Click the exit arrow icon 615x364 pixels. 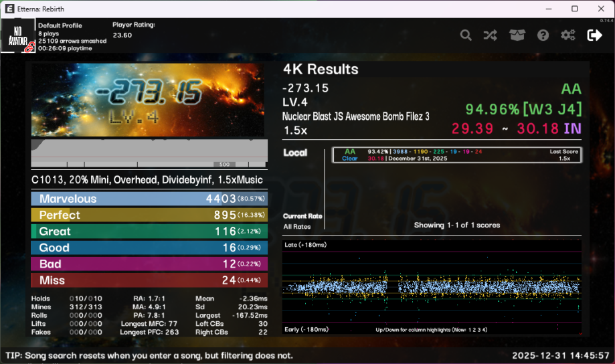pos(594,35)
